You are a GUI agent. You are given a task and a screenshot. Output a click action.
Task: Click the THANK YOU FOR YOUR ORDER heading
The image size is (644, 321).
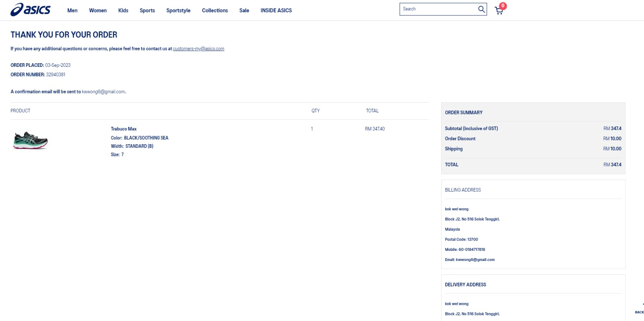click(x=64, y=35)
